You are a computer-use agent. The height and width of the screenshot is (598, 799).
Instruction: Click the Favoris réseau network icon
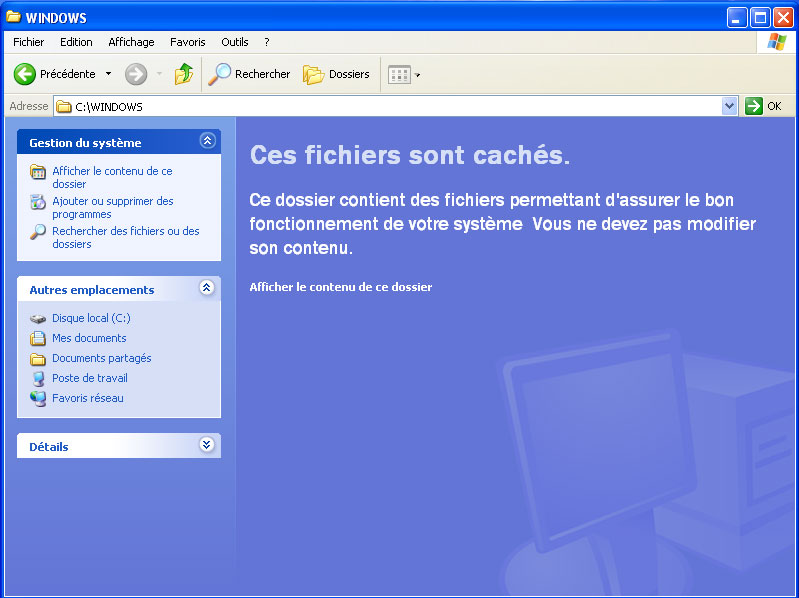pos(38,398)
